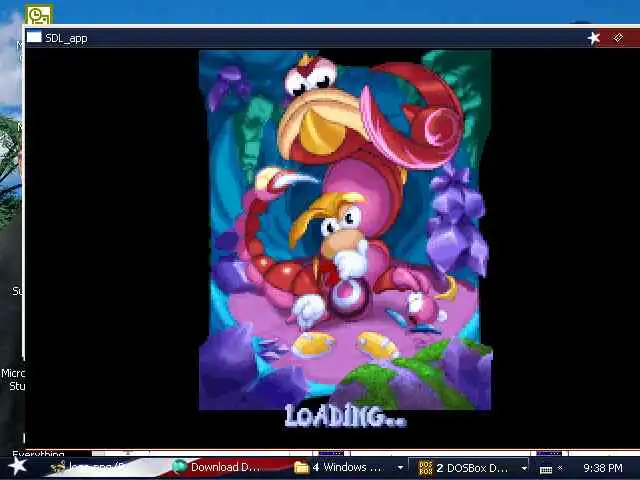Screen dimensions: 640x480
Task: Expand the DOSBox group dropdown arrow
Action: [524, 468]
